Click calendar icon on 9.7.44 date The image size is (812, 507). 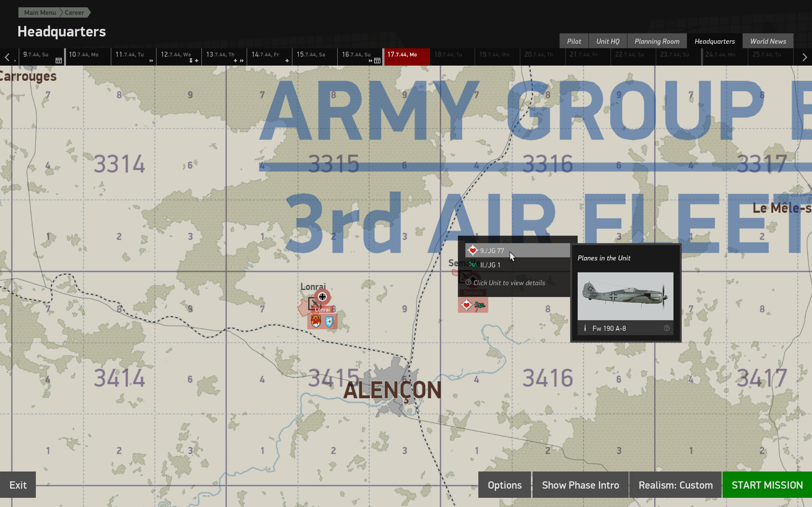[59, 61]
